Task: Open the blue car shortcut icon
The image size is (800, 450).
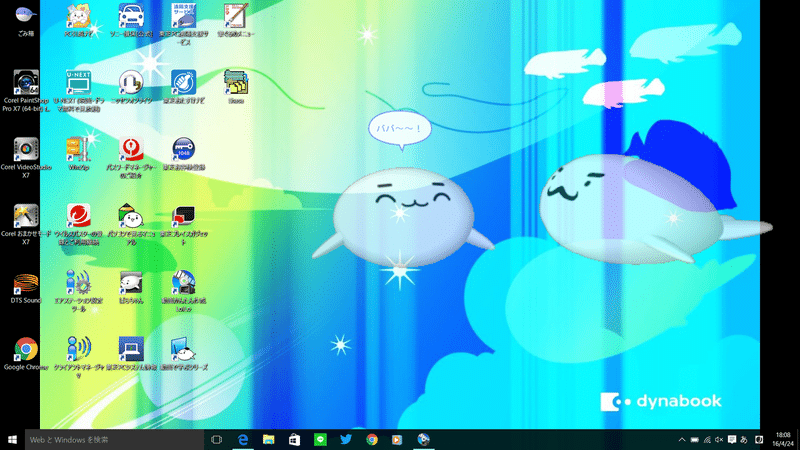Action: coord(131,16)
